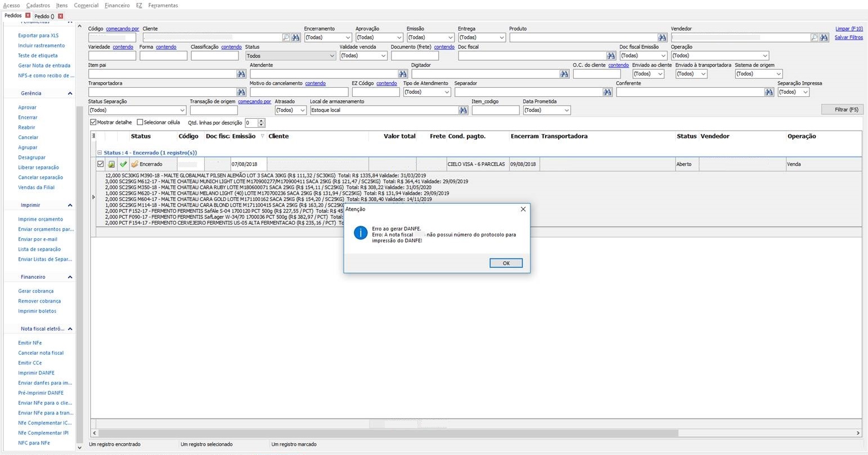The width and height of the screenshot is (868, 455).
Task: Click the binoculars icon in Produto field
Action: click(x=662, y=38)
